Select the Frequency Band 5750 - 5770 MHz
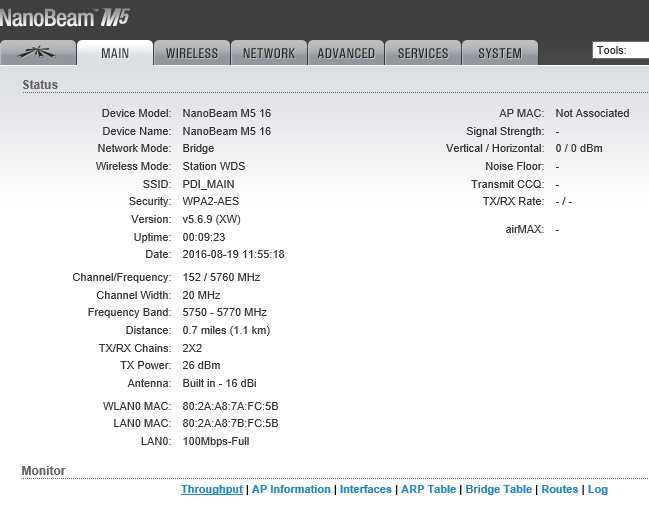 (225, 312)
